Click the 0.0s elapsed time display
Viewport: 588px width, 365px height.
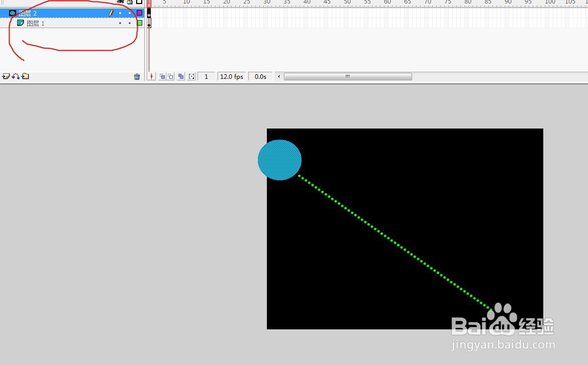(x=260, y=76)
